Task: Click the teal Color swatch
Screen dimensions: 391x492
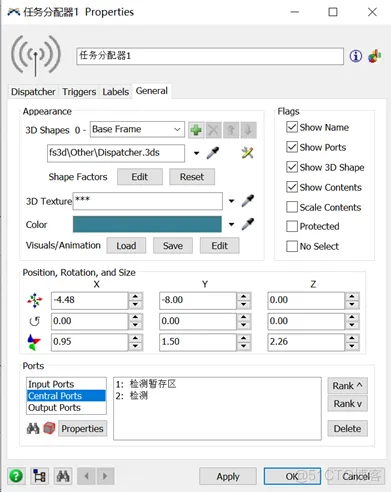Action: pos(147,224)
